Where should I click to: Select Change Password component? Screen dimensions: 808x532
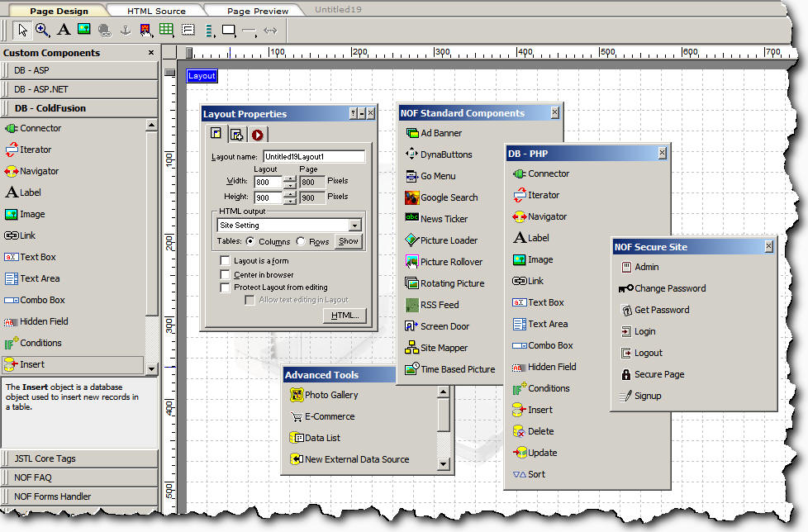662,288
